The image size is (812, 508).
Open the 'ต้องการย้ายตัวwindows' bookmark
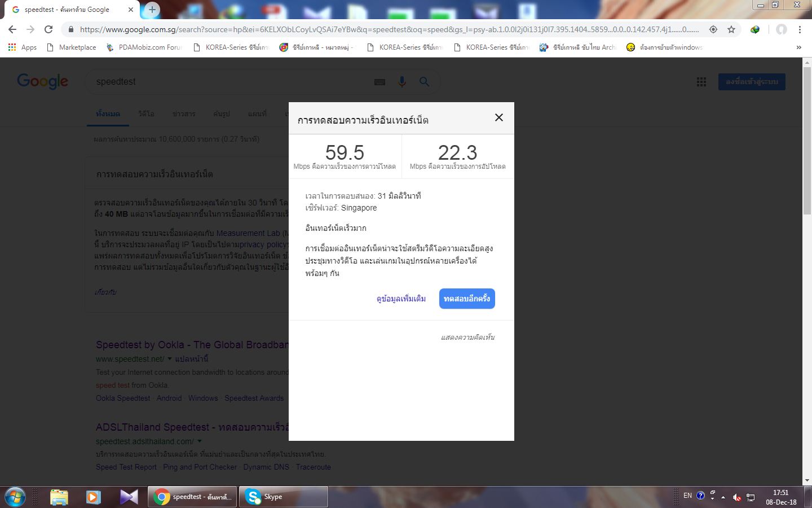[665, 47]
